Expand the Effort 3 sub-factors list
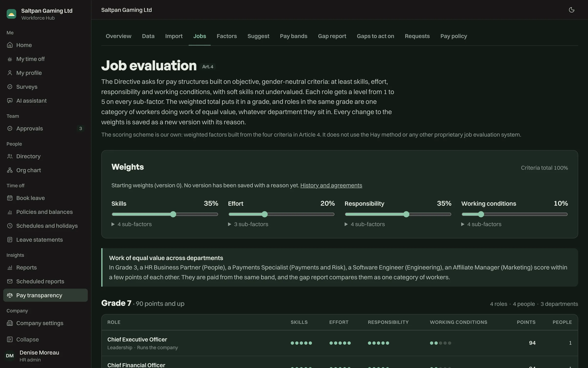 click(248, 224)
